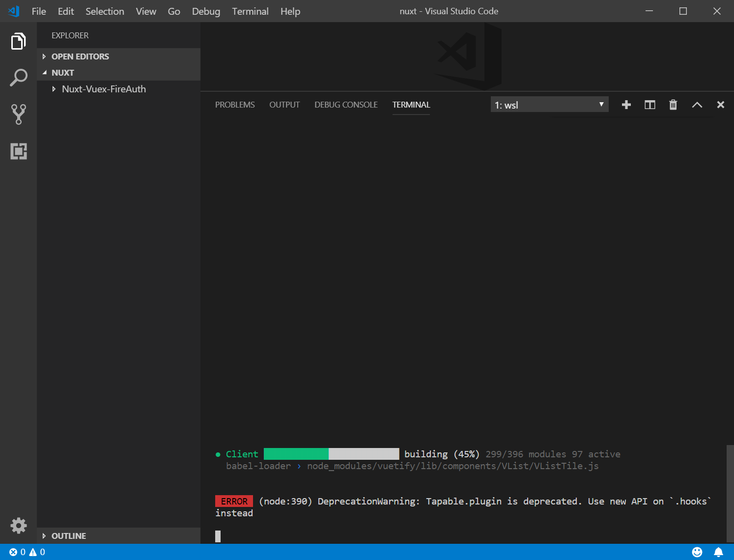Click the errors icon in the status bar
The image size is (734, 560).
[13, 552]
